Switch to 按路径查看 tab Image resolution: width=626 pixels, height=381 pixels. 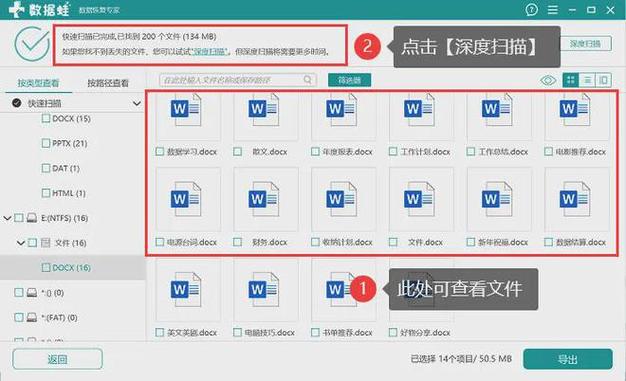108,83
